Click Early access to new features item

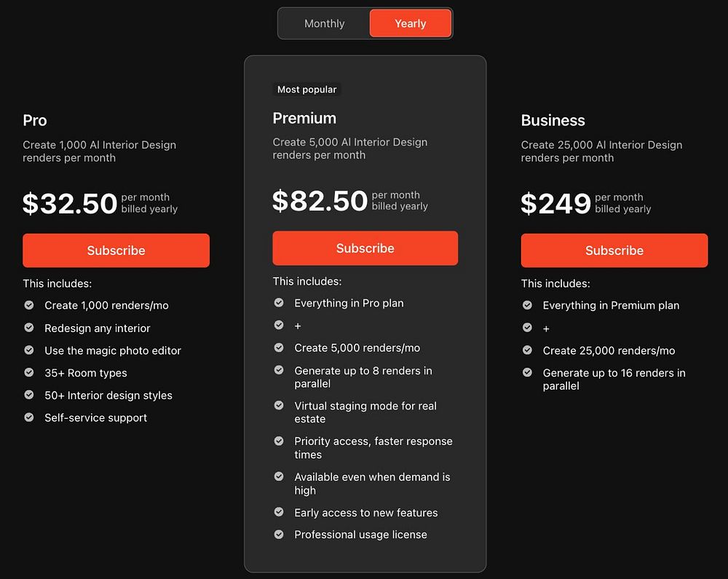coord(366,513)
